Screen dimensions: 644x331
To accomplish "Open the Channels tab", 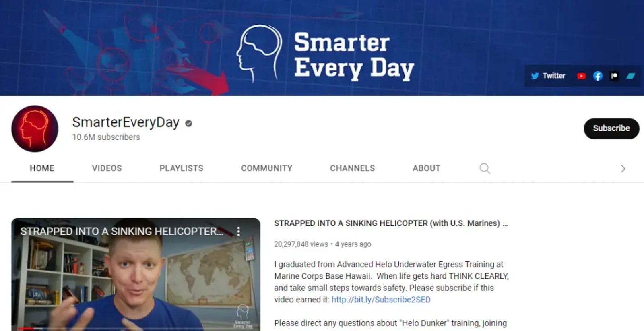I will 352,168.
